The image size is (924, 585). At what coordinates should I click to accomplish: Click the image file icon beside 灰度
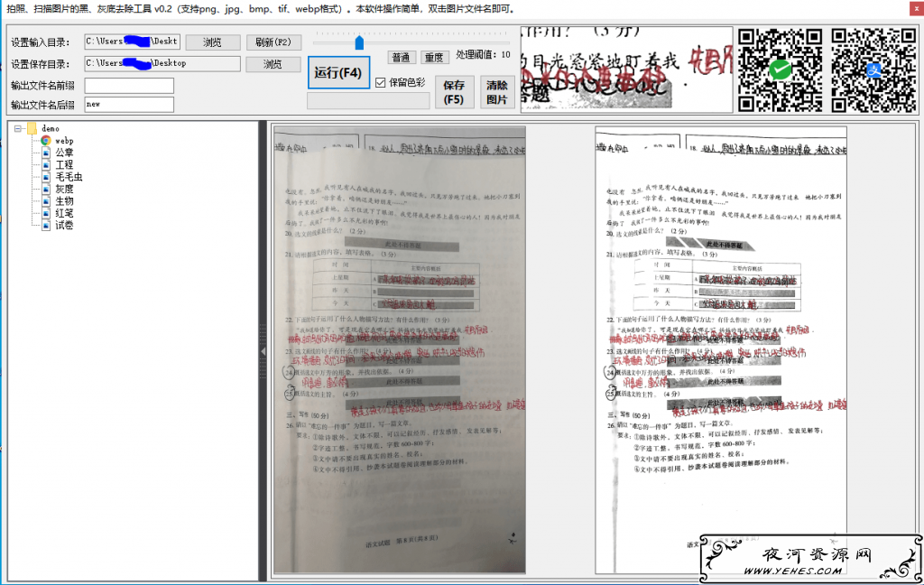pos(46,189)
